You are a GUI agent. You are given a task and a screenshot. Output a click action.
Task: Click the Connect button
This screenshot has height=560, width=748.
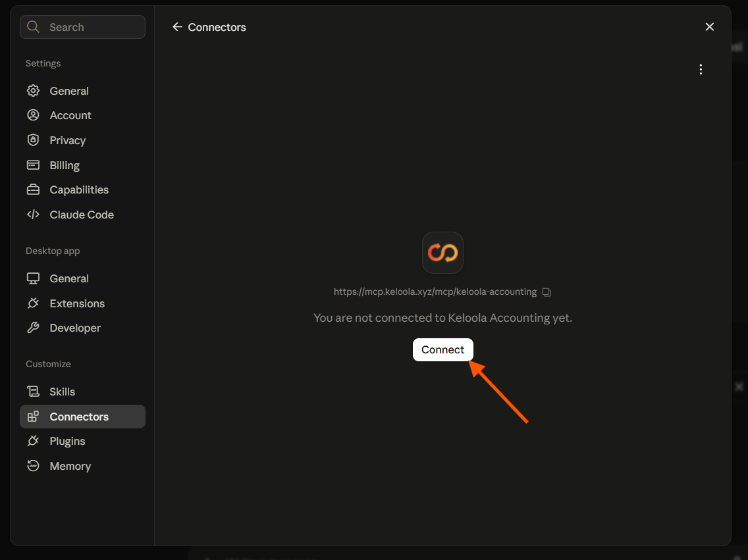coord(442,350)
